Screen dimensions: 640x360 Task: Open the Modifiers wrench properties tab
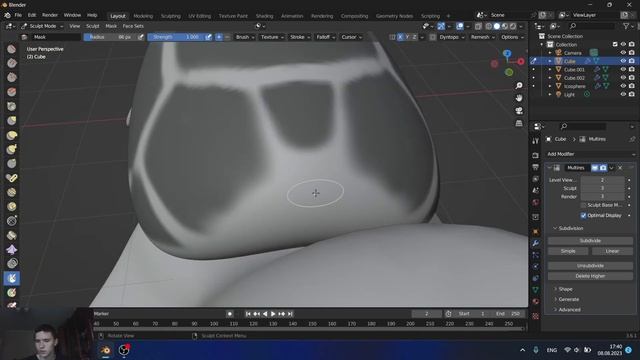536,243
